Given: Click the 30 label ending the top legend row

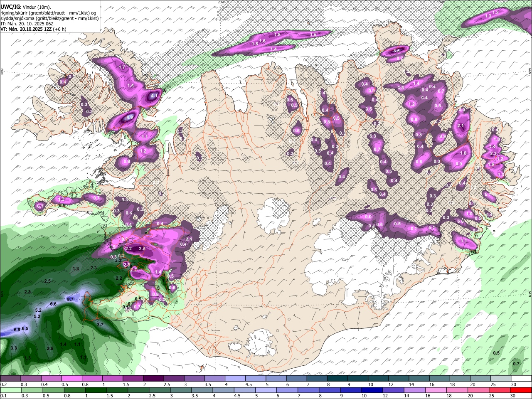Looking at the screenshot, I should point(513,384).
